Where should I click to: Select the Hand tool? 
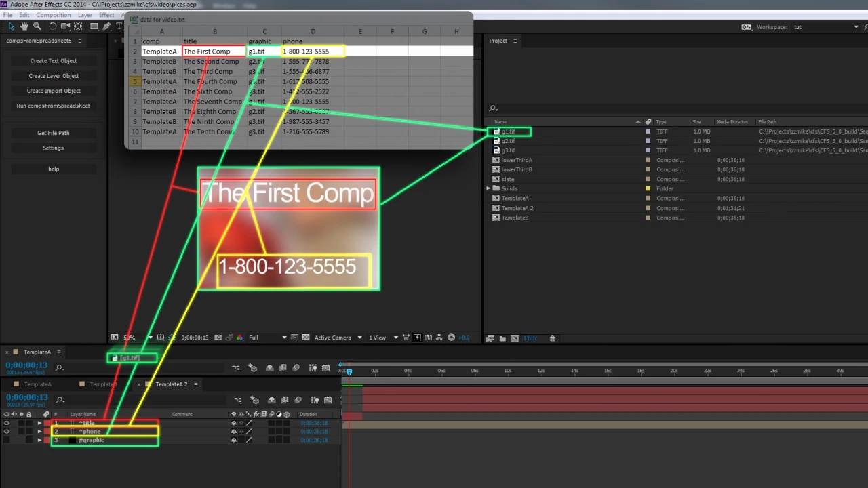pos(24,26)
